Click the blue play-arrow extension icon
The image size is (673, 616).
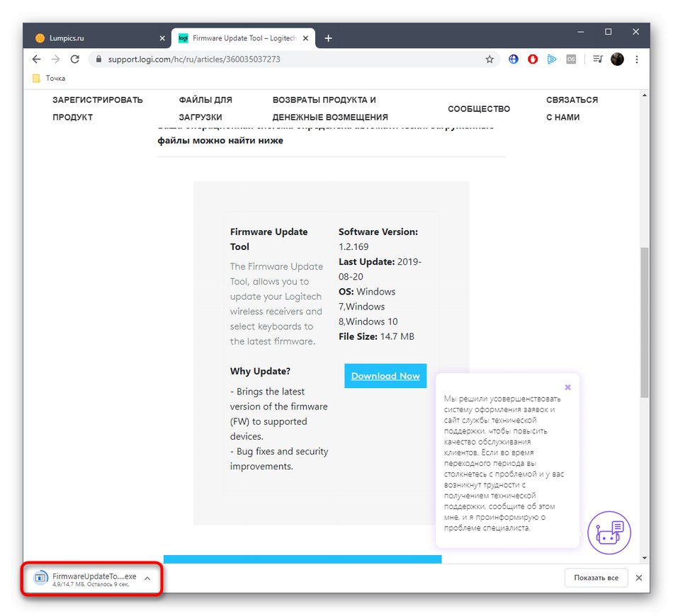(552, 59)
